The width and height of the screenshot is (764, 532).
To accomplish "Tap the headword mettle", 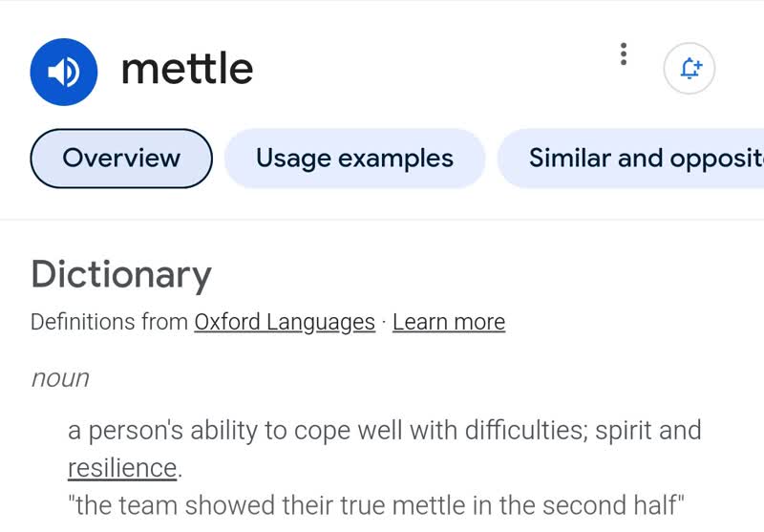I will coord(187,69).
